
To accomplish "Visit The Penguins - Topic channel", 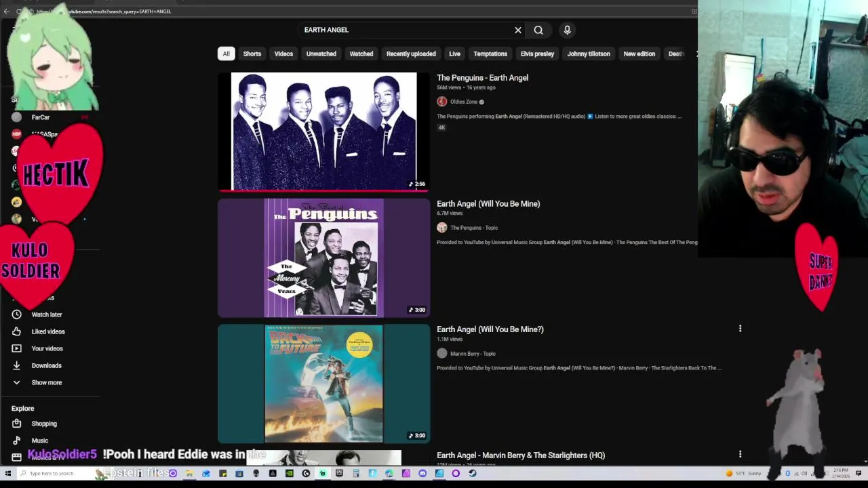I will click(474, 228).
